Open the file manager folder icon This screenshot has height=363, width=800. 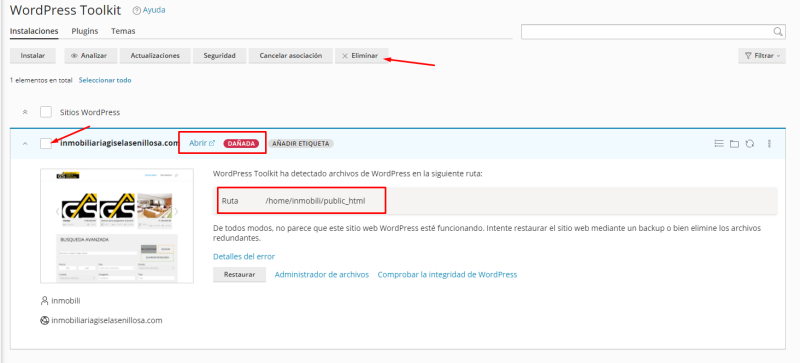tap(734, 144)
